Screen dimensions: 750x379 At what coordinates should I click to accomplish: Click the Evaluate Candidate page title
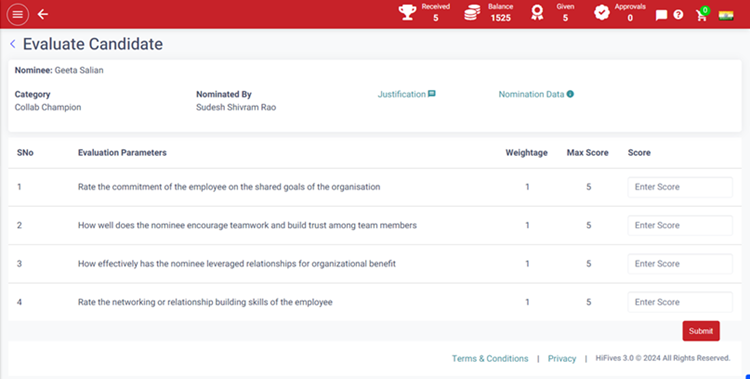coord(93,44)
